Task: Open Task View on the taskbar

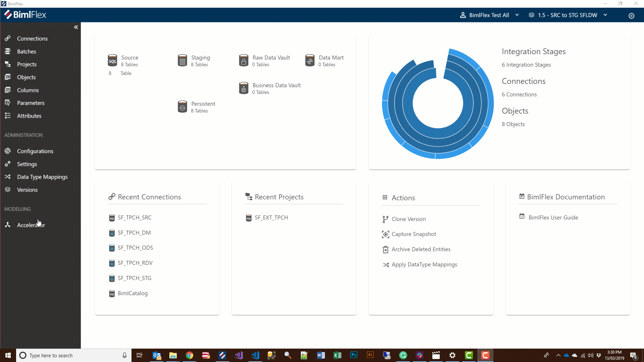Action: pyautogui.click(x=140, y=355)
